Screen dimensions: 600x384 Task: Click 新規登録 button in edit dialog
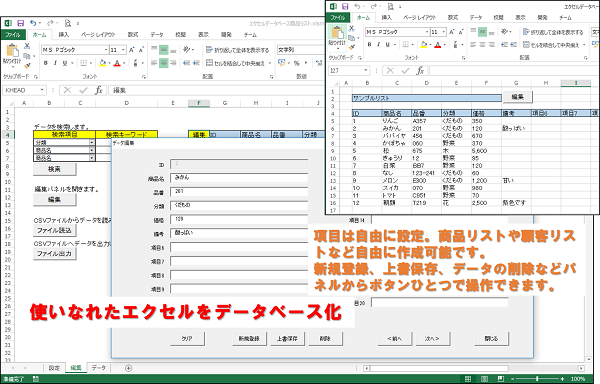click(x=249, y=338)
